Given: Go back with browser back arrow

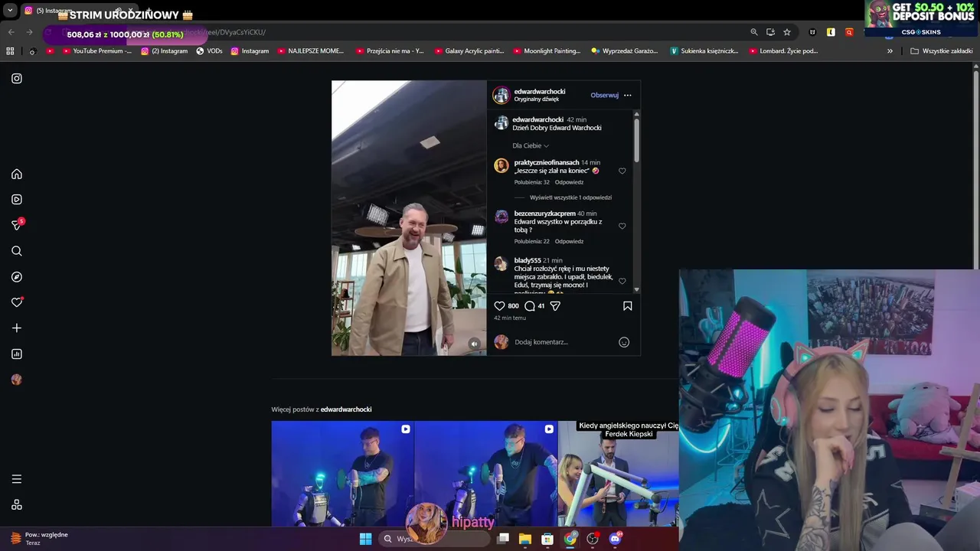Looking at the screenshot, I should click(11, 32).
